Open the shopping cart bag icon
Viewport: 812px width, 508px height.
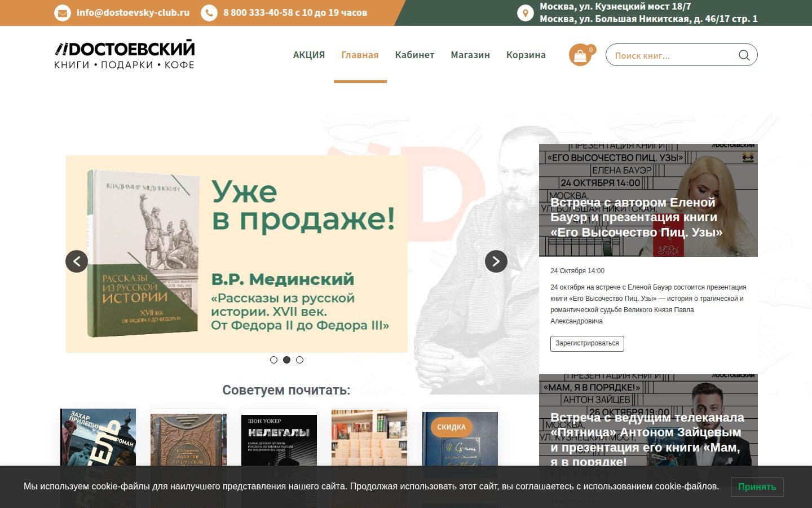tap(580, 55)
